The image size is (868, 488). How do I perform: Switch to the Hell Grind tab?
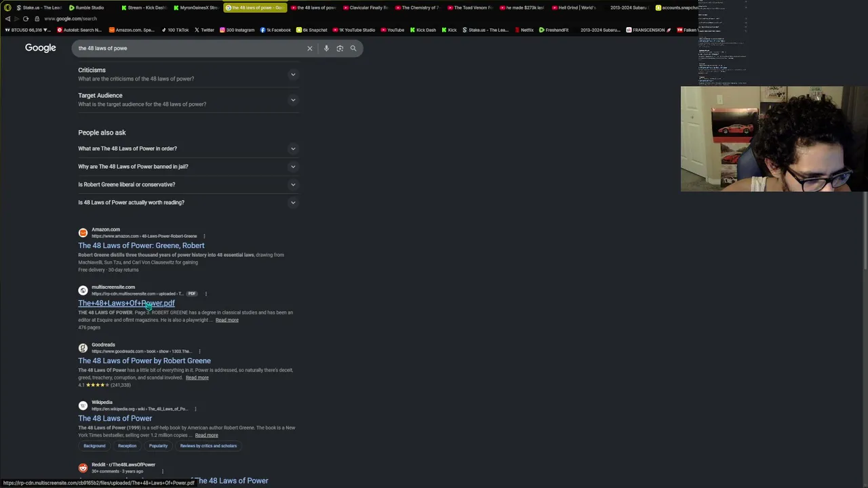pyautogui.click(x=574, y=7)
